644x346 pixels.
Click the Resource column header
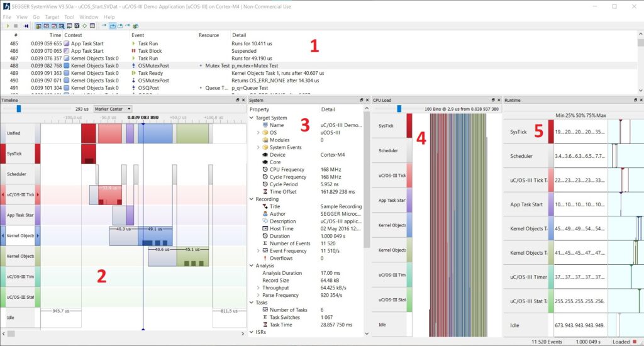pos(209,35)
